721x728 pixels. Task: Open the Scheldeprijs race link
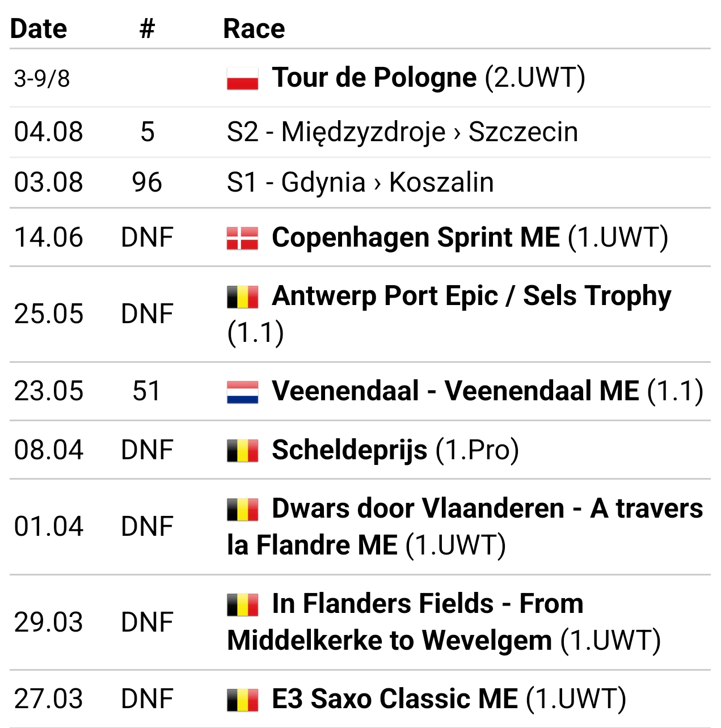tap(349, 450)
